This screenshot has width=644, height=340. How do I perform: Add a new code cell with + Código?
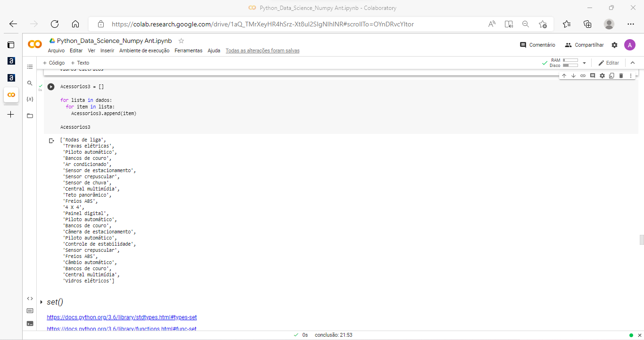[x=54, y=63]
